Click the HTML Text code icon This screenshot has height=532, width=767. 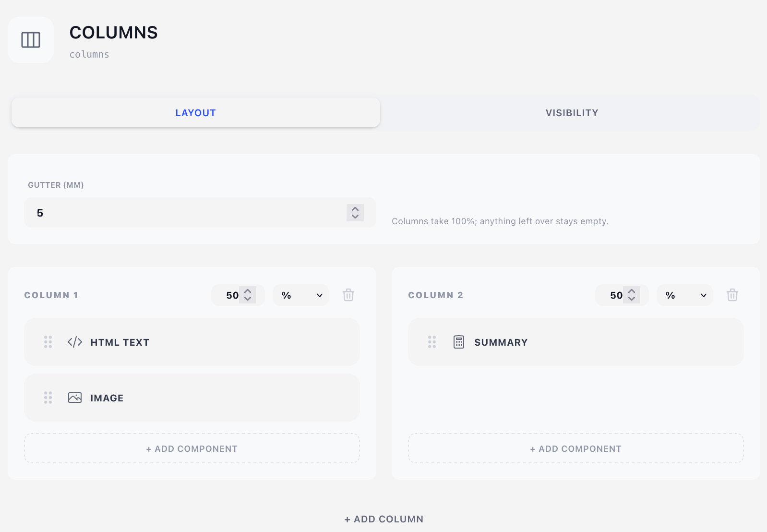pyautogui.click(x=75, y=342)
